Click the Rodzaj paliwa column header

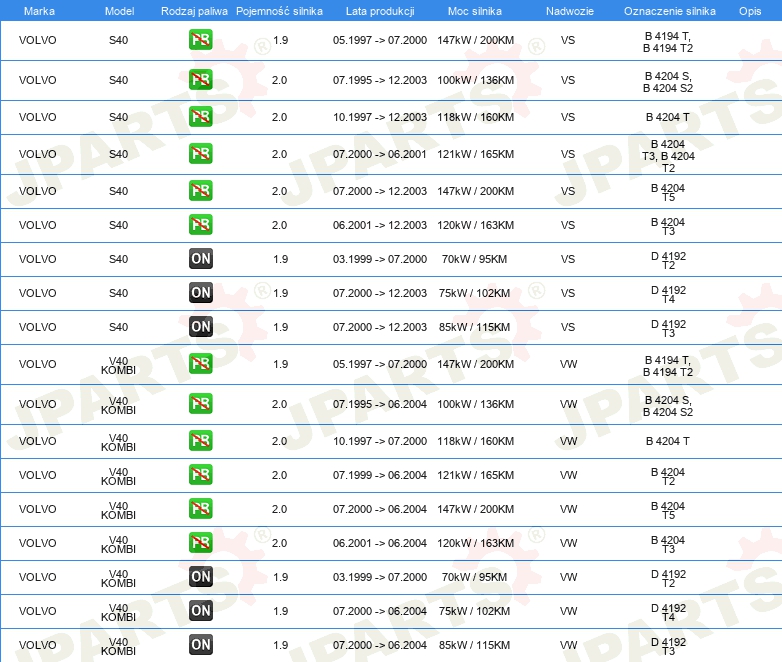click(x=194, y=11)
